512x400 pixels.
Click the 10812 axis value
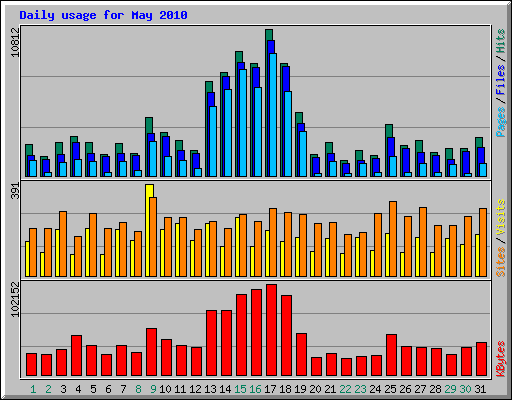pyautogui.click(x=15, y=42)
